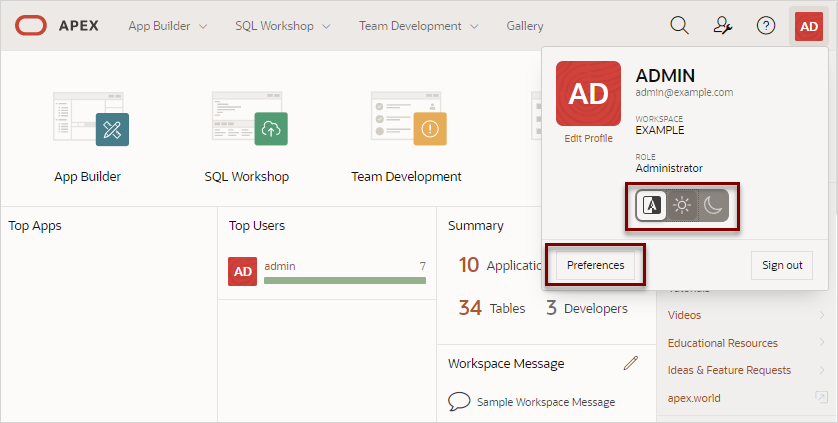Expand the Educational Resources chevron

[822, 342]
